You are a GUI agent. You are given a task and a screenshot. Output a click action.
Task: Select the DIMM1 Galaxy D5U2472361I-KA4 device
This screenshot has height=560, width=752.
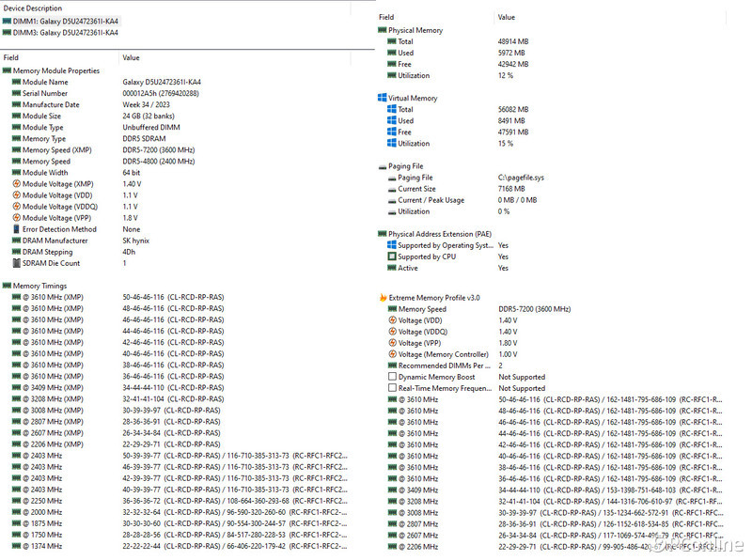60,21
